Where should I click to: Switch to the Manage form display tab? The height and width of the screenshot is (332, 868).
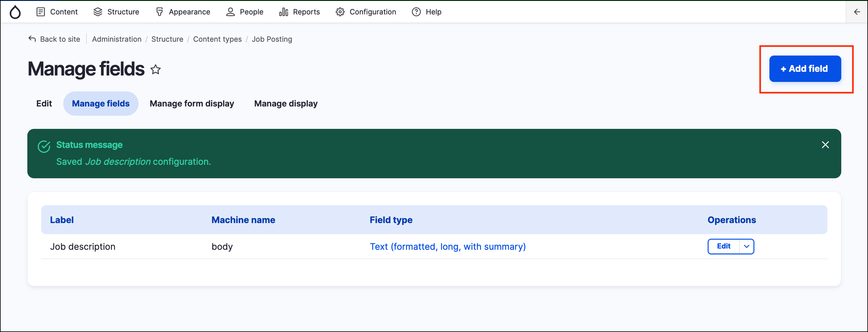click(191, 103)
